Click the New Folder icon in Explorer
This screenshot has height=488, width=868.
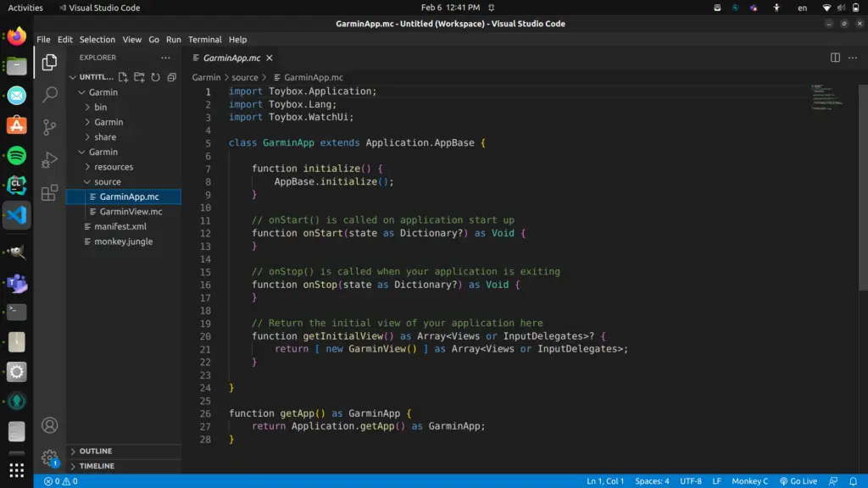pos(139,77)
